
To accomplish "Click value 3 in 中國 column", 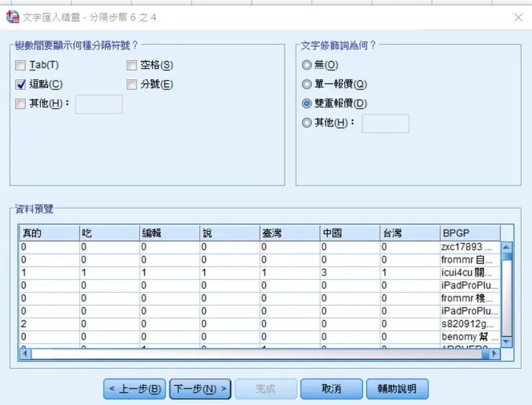I will 350,273.
